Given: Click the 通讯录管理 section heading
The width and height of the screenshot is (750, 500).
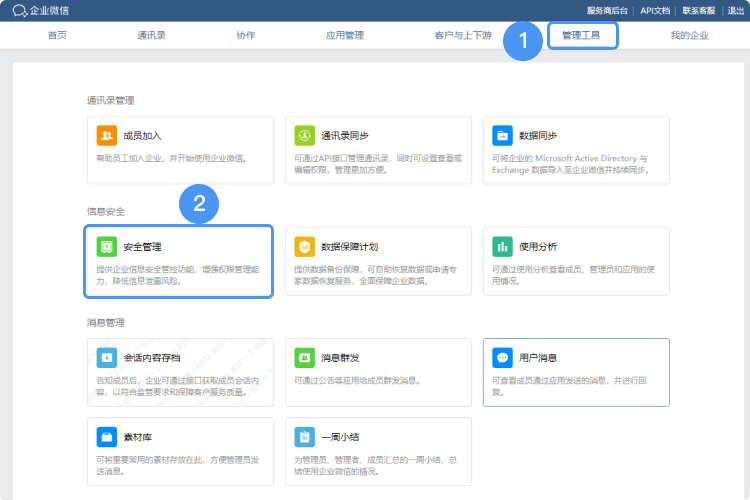Looking at the screenshot, I should [110, 100].
